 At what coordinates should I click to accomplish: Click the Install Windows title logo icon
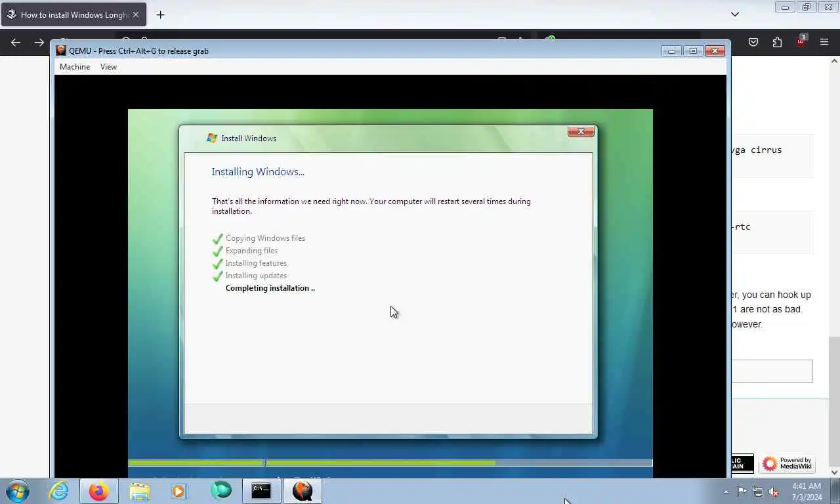211,138
